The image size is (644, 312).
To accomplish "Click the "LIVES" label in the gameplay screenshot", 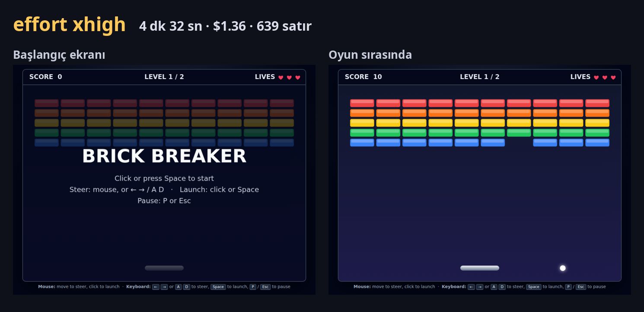I will 580,77.
